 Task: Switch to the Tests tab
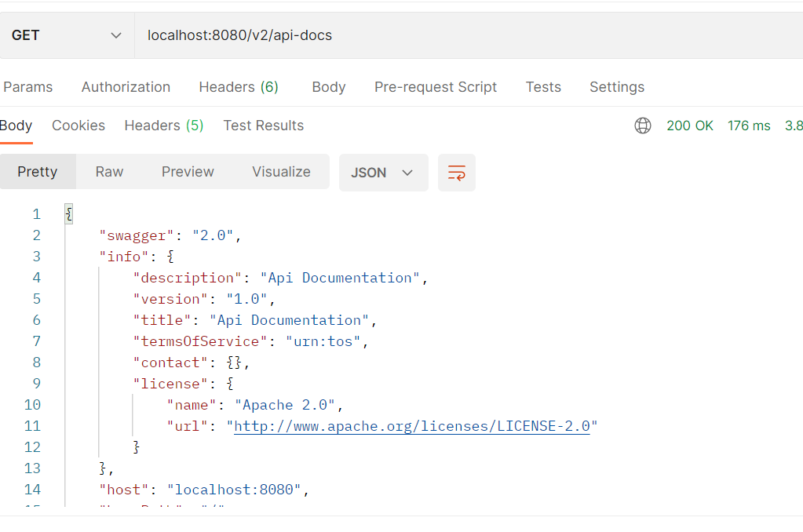pos(543,87)
